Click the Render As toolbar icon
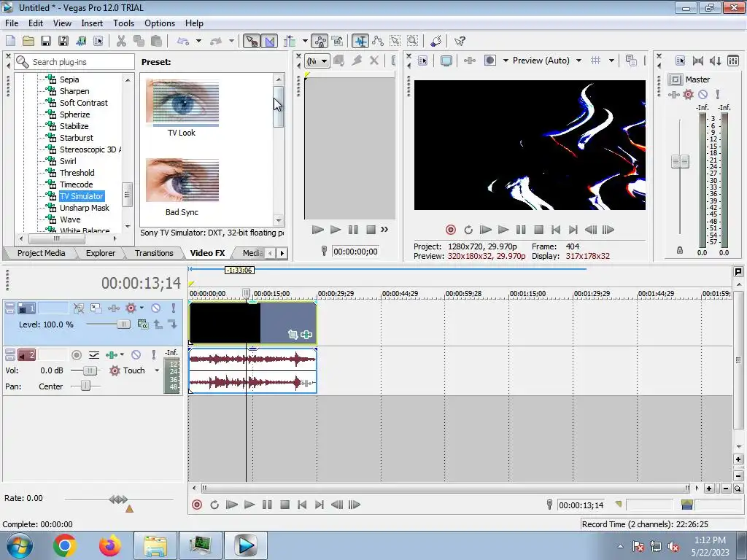 (80, 41)
